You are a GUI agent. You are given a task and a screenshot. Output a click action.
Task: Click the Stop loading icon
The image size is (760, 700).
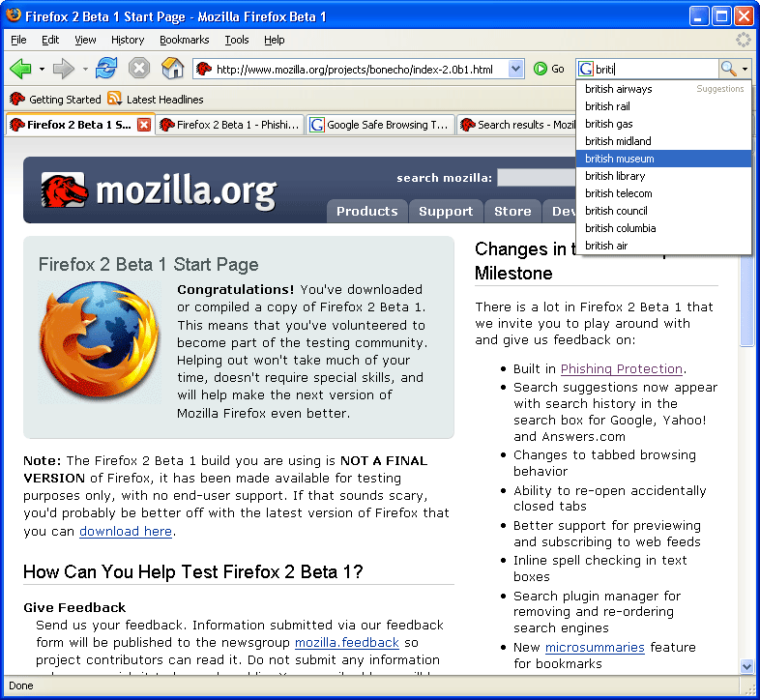point(139,69)
